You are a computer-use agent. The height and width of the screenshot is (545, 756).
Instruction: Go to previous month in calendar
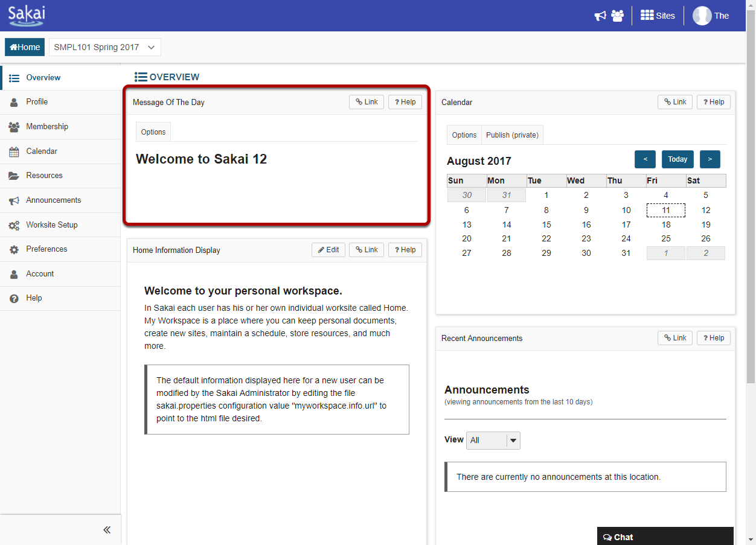tap(645, 159)
